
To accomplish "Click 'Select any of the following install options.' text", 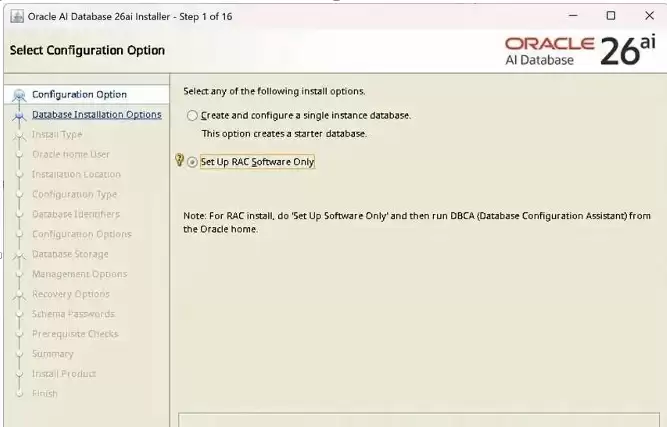I will (274, 91).
